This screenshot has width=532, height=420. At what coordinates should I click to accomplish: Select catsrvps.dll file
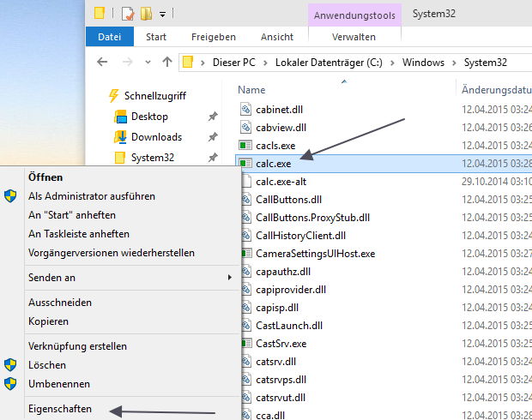pos(281,380)
